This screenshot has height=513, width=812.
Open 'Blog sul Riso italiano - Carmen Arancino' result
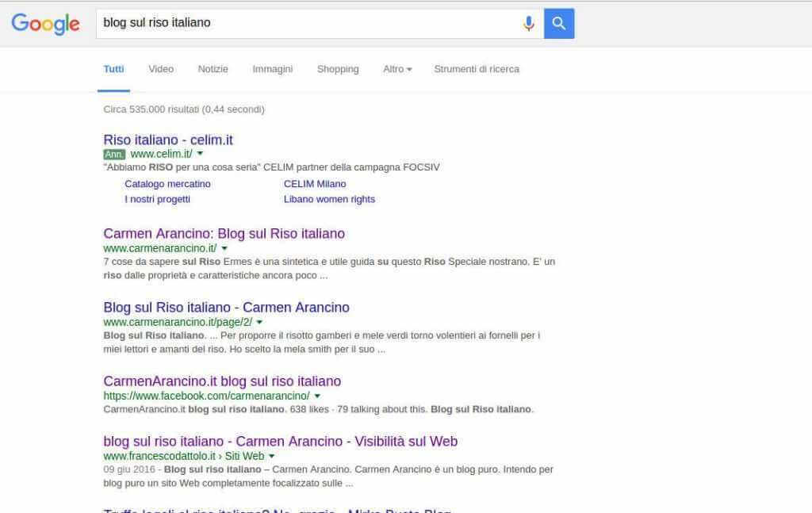click(x=226, y=308)
